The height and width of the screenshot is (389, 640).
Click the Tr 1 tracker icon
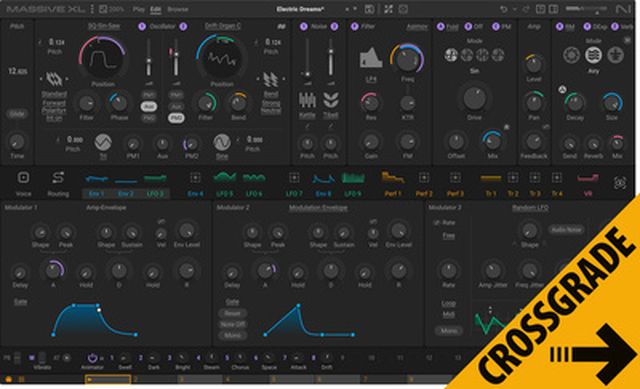(x=491, y=178)
